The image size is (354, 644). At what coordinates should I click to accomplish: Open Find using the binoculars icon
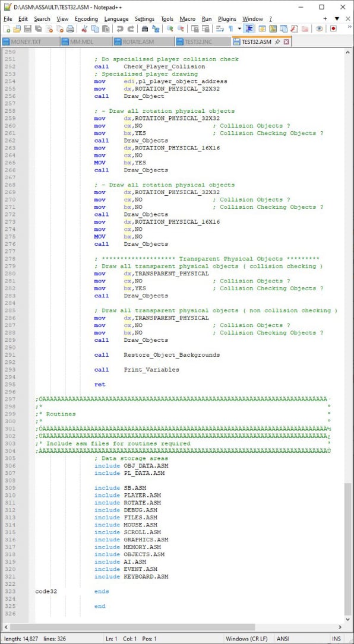(x=145, y=28)
